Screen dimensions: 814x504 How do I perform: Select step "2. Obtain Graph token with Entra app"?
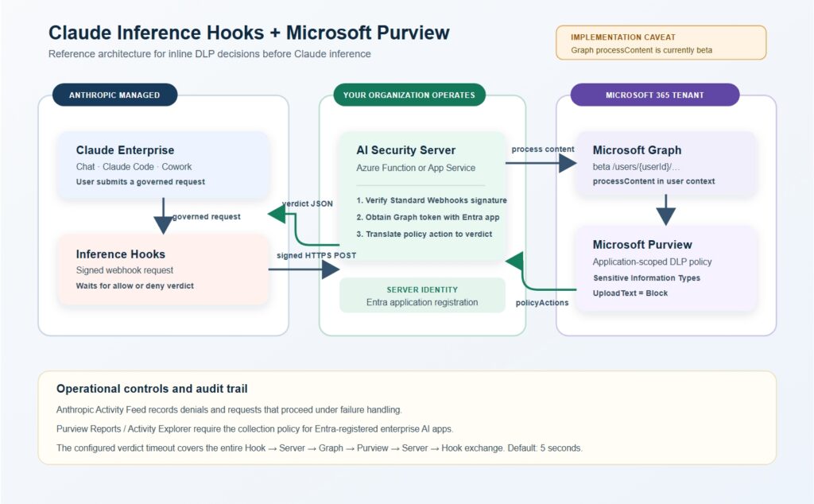pyautogui.click(x=428, y=217)
